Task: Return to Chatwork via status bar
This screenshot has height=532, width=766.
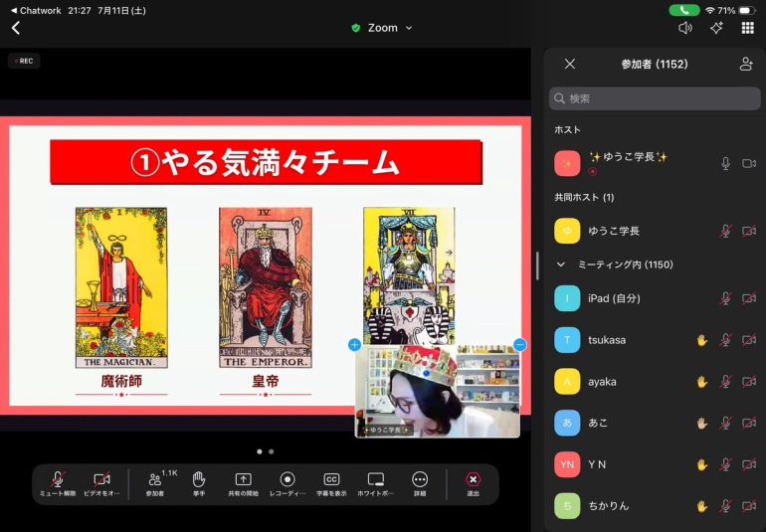Action: [35, 10]
